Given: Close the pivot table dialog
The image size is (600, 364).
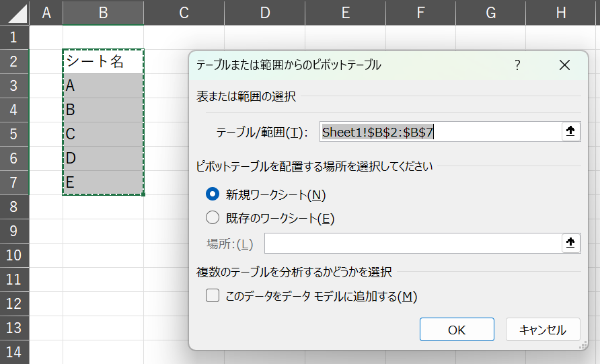Looking at the screenshot, I should coord(564,65).
